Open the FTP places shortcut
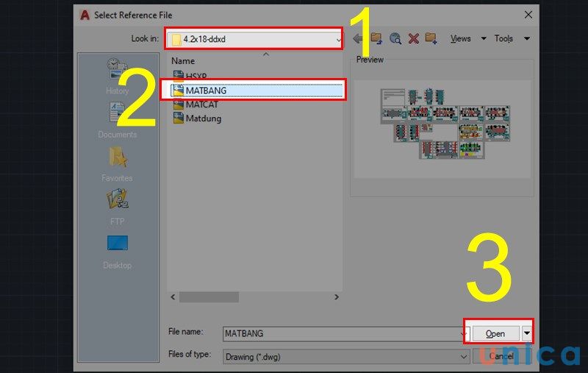Screen dimensions: 588x373 [117, 207]
